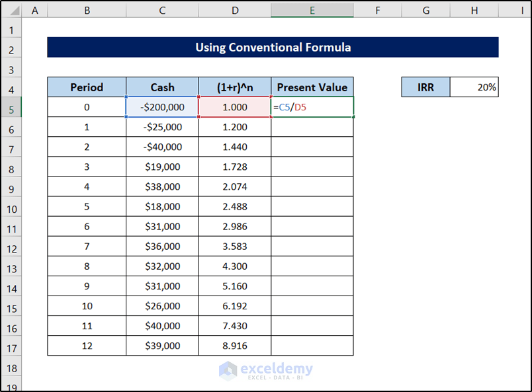Select column C header
The image size is (532, 392).
coord(162,11)
